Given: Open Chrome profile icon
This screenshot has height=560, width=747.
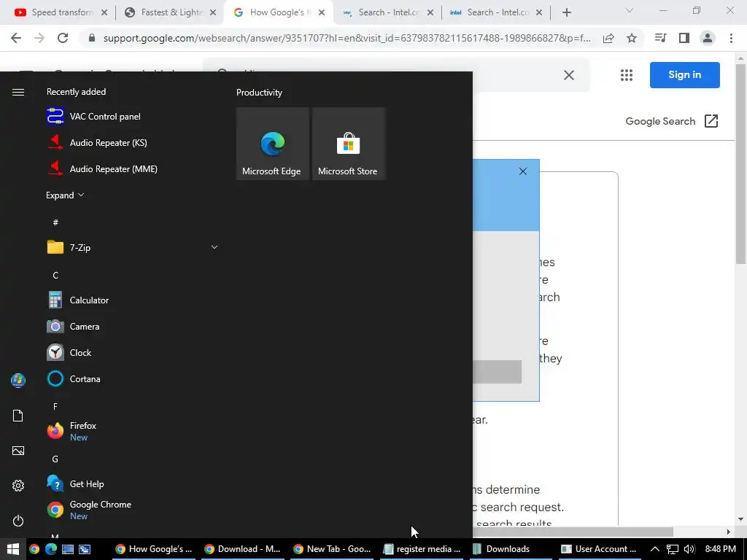Looking at the screenshot, I should pos(708,38).
